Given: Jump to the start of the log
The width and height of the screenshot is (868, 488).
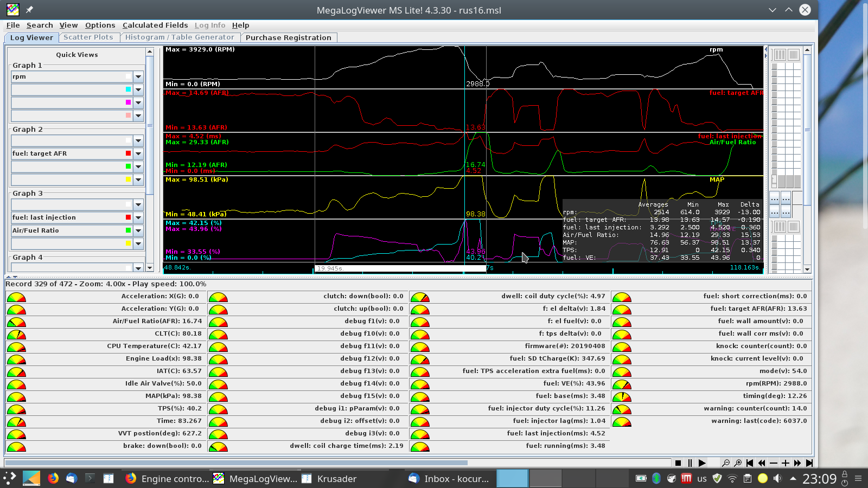Looking at the screenshot, I should tap(750, 463).
